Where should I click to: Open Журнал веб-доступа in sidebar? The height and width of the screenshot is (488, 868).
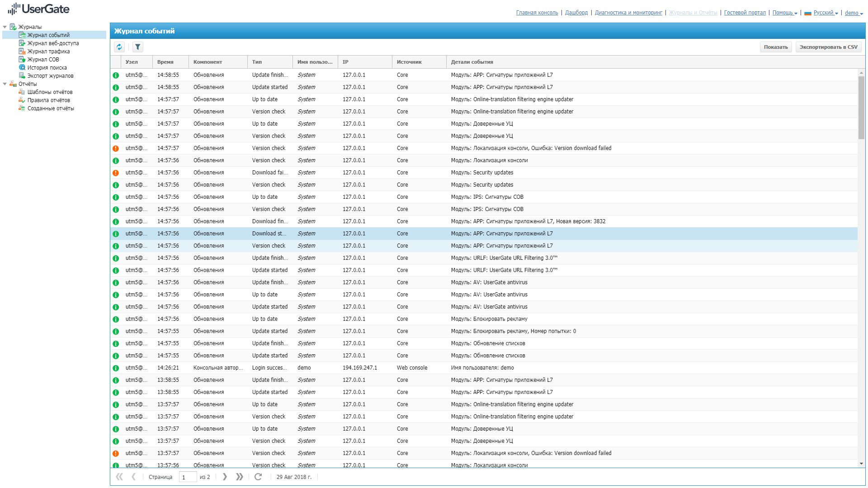(x=53, y=43)
